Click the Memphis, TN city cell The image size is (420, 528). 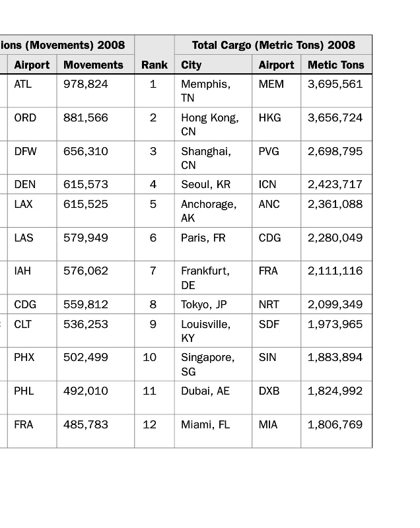pyautogui.click(x=206, y=91)
